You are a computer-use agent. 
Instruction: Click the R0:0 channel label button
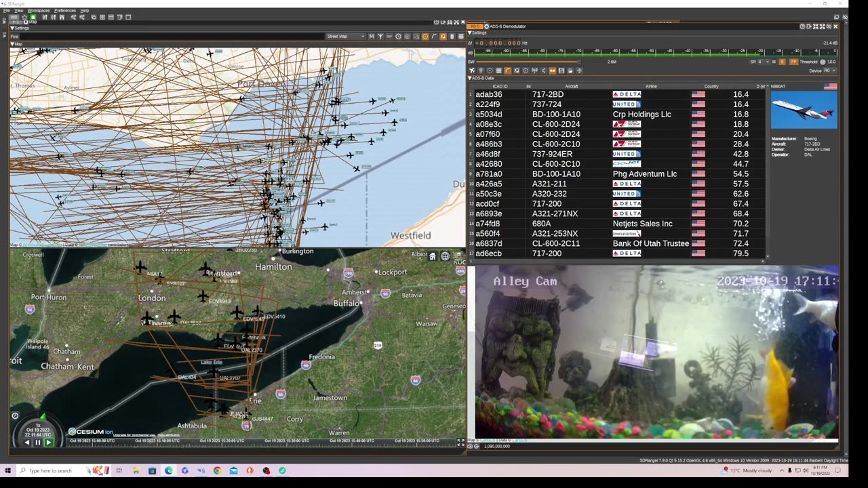[475, 26]
